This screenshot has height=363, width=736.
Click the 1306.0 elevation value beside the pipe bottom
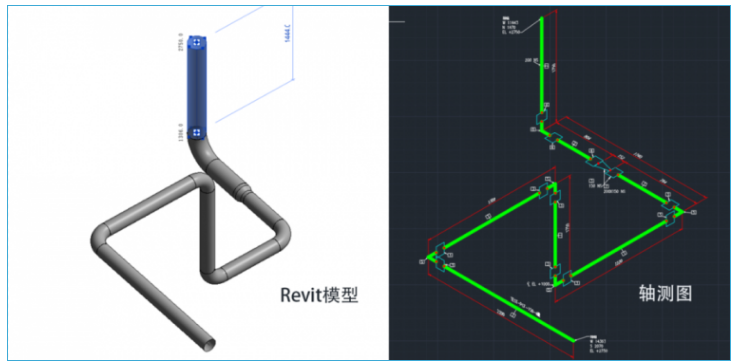click(x=181, y=132)
